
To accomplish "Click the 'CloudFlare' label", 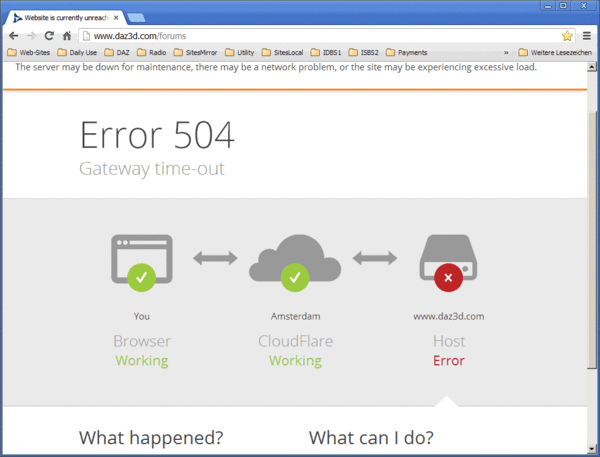I will click(x=295, y=341).
